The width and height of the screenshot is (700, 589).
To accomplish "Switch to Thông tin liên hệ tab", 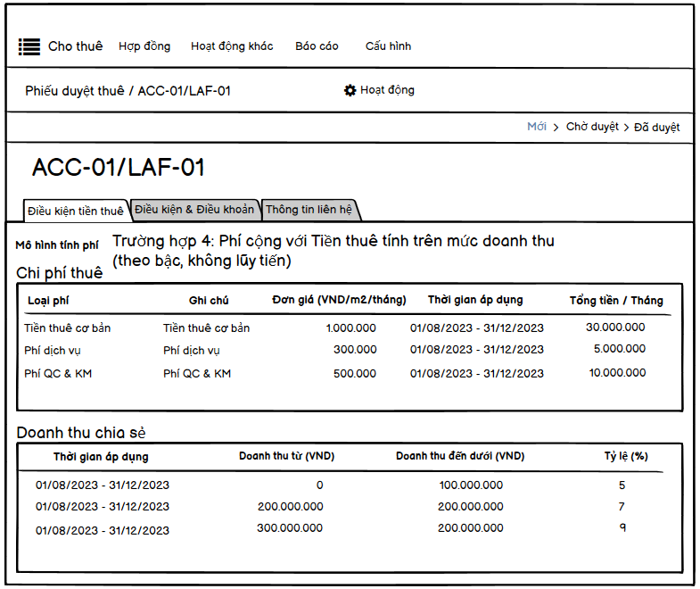I will point(309,210).
